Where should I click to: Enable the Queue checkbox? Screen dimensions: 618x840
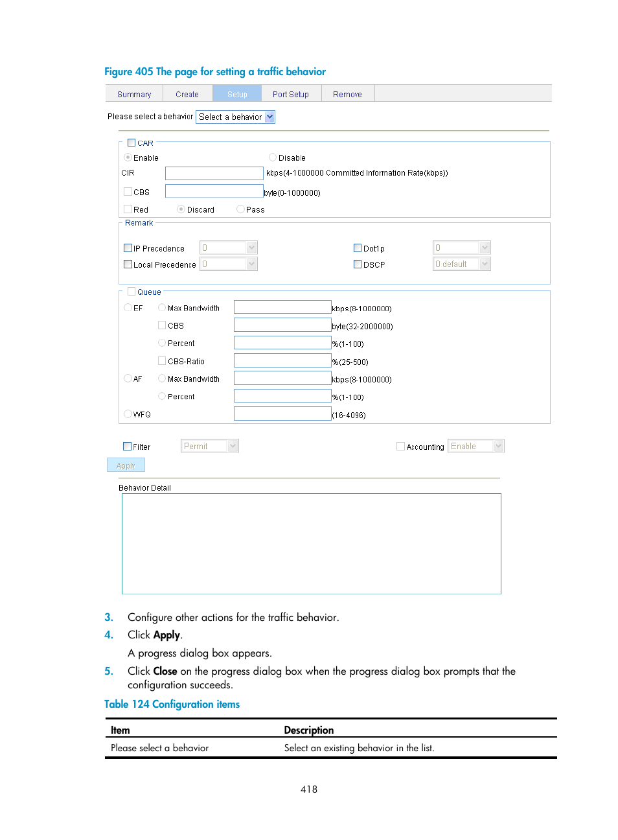(x=132, y=292)
